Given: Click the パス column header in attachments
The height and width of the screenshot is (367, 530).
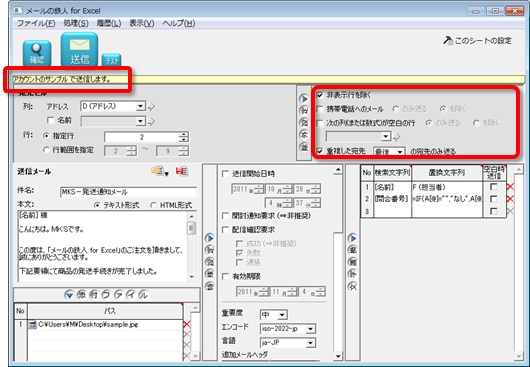Looking at the screenshot, I should pyautogui.click(x=105, y=311).
